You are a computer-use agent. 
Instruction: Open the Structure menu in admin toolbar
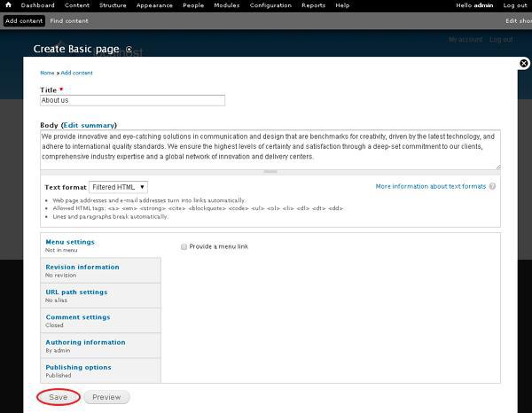point(113,5)
